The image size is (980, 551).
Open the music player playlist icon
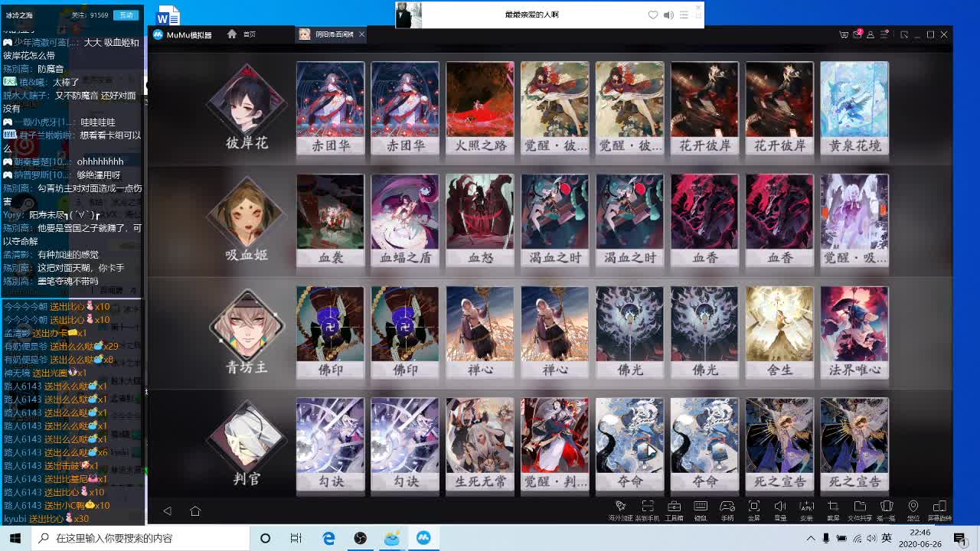pos(684,15)
